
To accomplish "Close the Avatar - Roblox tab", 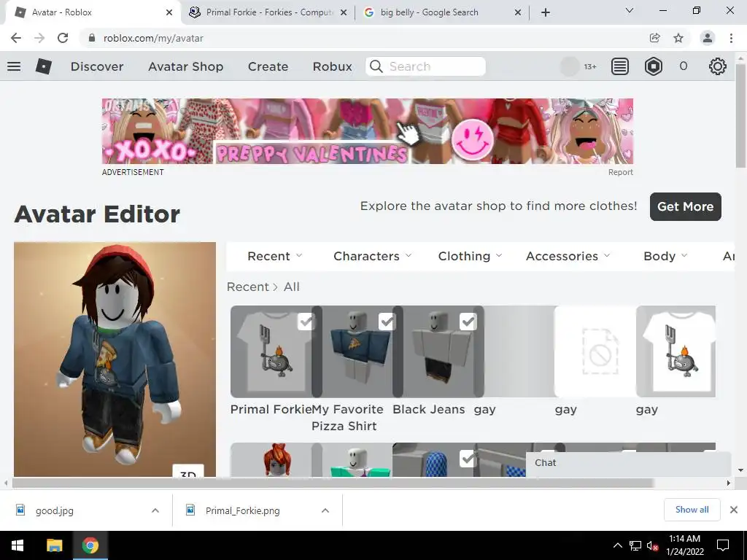I will click(x=169, y=12).
